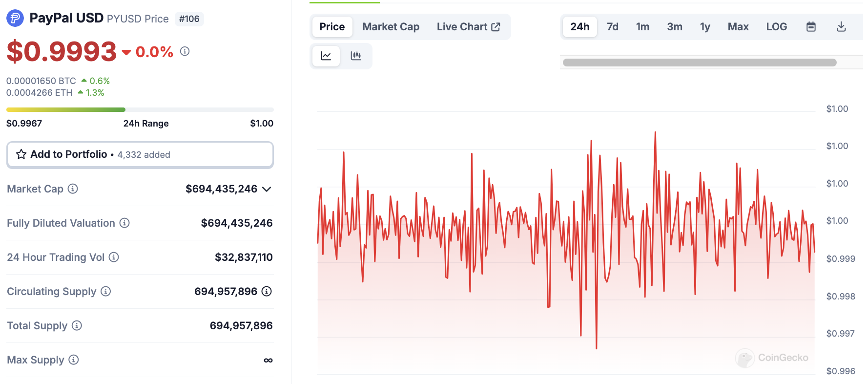This screenshot has height=384, width=868.
Task: Click the 0.0004266 ETH price text
Action: [x=39, y=93]
